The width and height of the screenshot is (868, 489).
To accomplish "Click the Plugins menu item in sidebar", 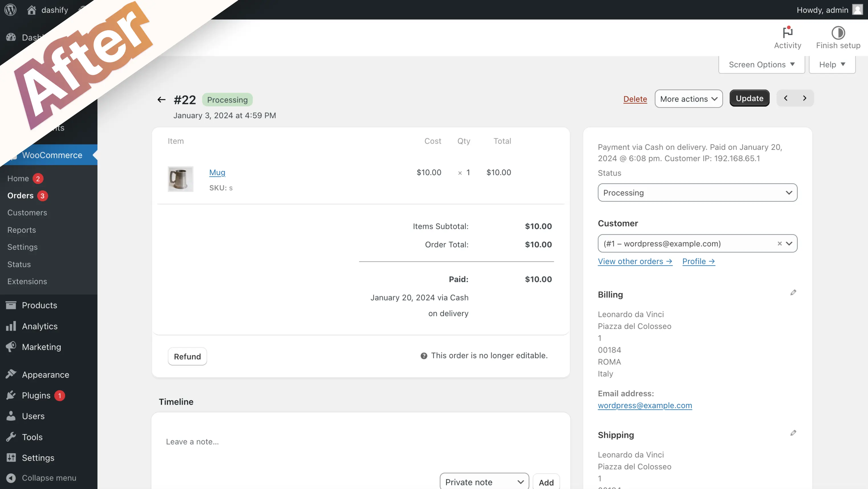I will point(36,395).
